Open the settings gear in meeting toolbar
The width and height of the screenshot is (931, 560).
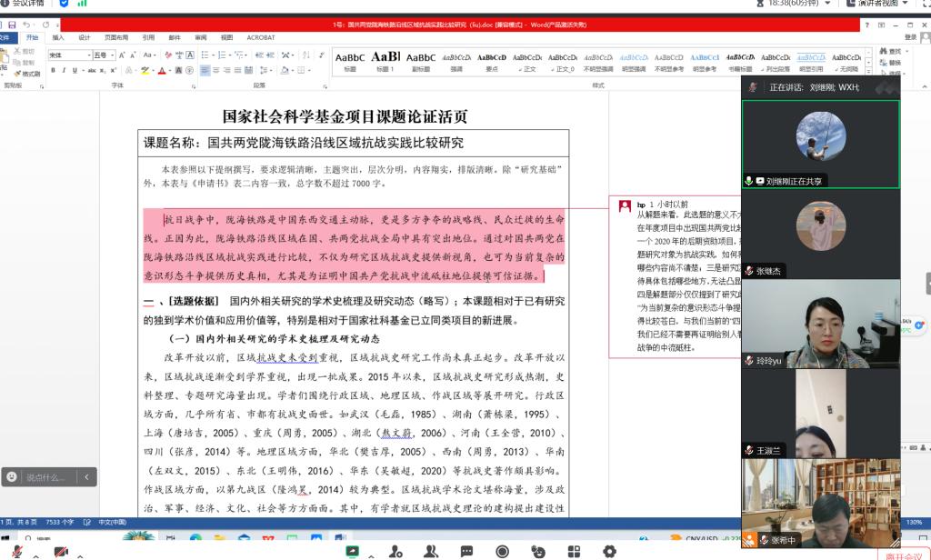(x=609, y=552)
